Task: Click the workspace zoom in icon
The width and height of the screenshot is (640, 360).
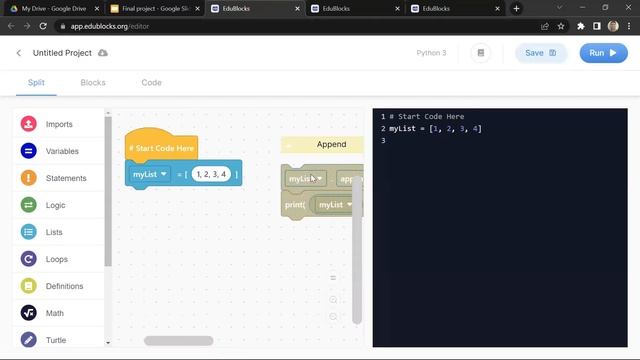Action: pyautogui.click(x=333, y=300)
